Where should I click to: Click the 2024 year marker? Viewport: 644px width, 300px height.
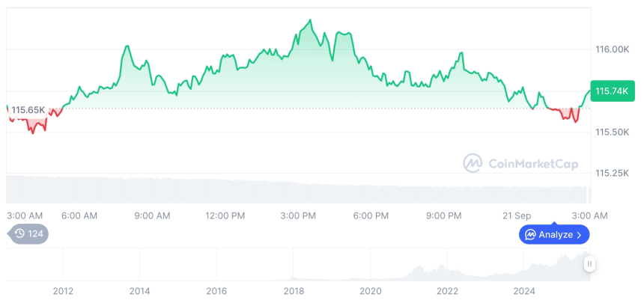pos(523,290)
